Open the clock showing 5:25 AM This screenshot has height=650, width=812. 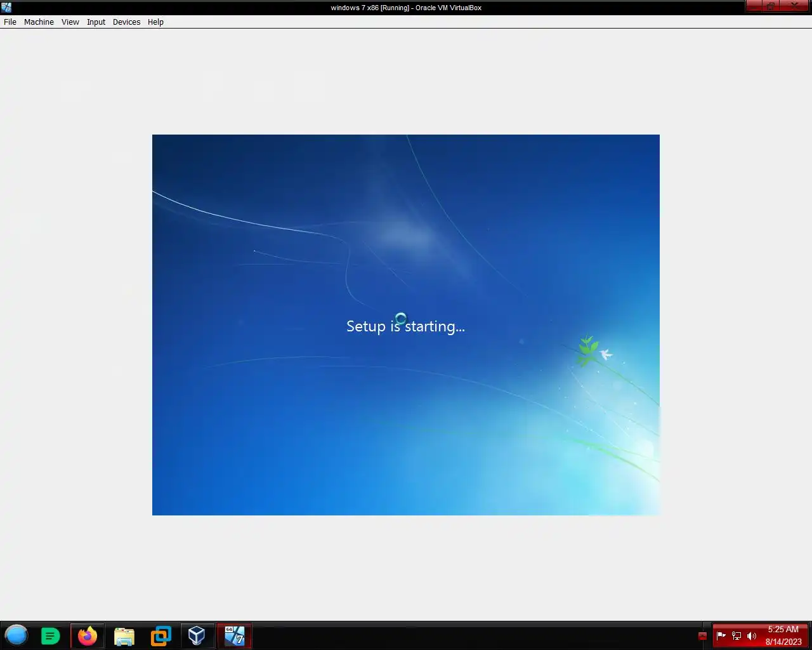tap(783, 635)
